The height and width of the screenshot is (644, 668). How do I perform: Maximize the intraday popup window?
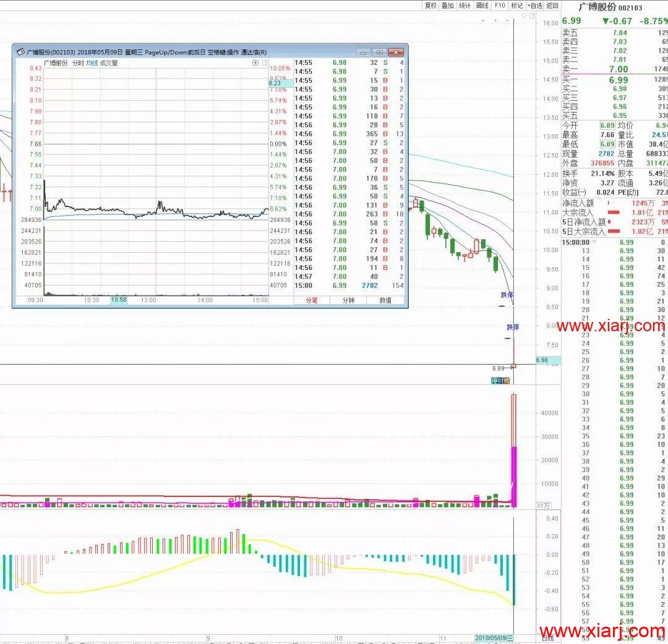point(379,53)
